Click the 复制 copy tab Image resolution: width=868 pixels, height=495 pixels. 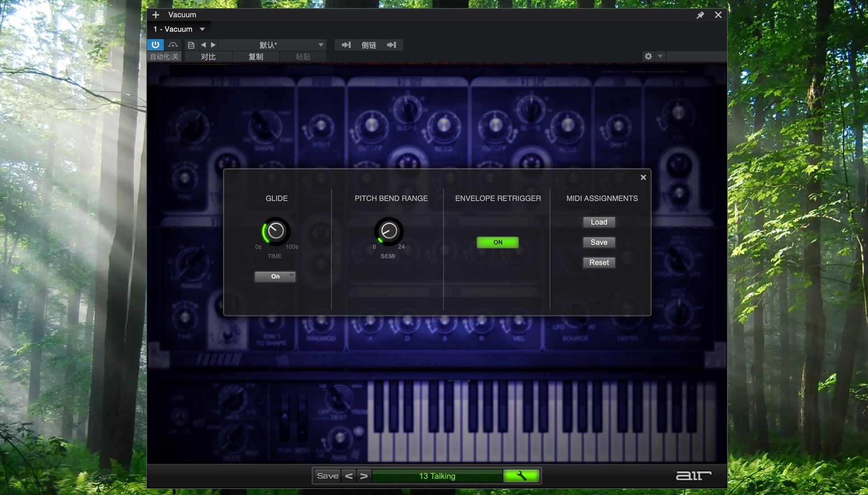pos(255,57)
